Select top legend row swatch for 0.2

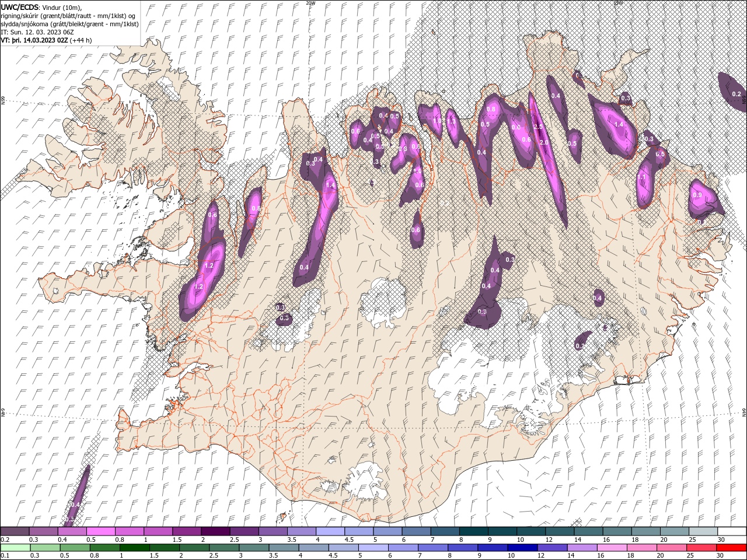pos(15,531)
